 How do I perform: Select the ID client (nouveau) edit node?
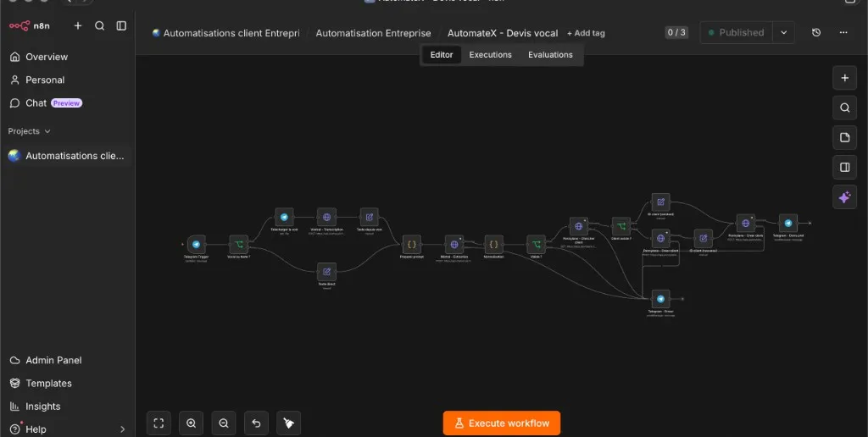[703, 239]
